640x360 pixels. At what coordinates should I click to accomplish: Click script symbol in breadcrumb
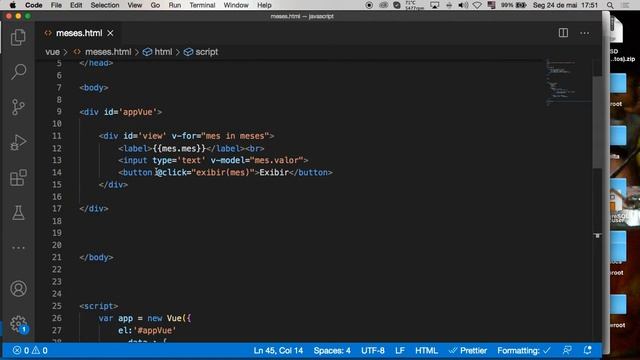point(206,52)
